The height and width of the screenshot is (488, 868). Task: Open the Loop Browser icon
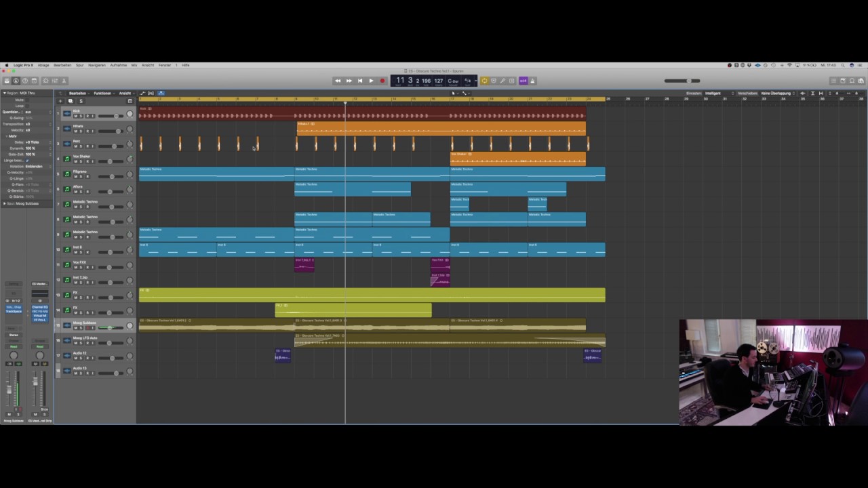852,81
